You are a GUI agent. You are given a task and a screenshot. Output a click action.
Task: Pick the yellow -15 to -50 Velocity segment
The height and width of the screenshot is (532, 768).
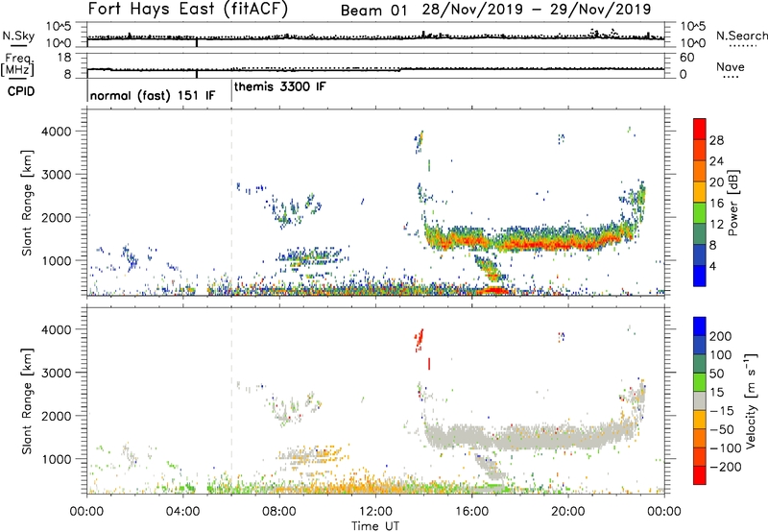(700, 420)
